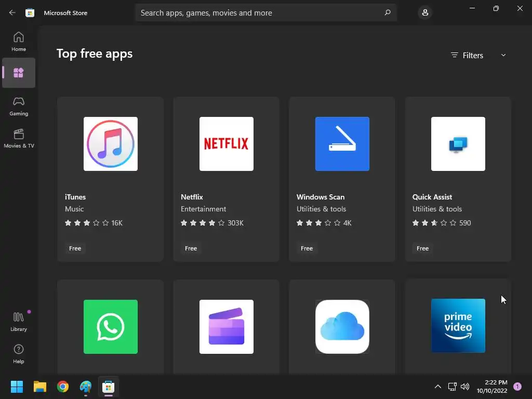Click the network tray icon

[452, 387]
